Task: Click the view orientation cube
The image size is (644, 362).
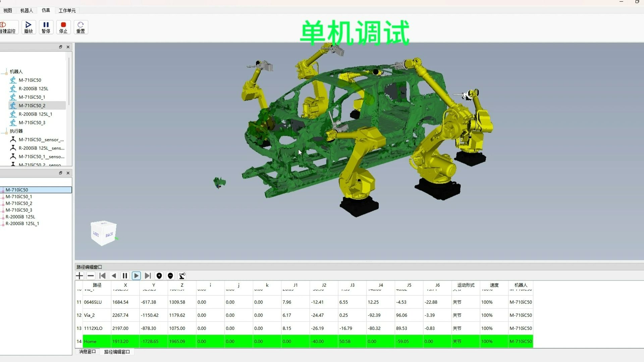Action: (104, 233)
